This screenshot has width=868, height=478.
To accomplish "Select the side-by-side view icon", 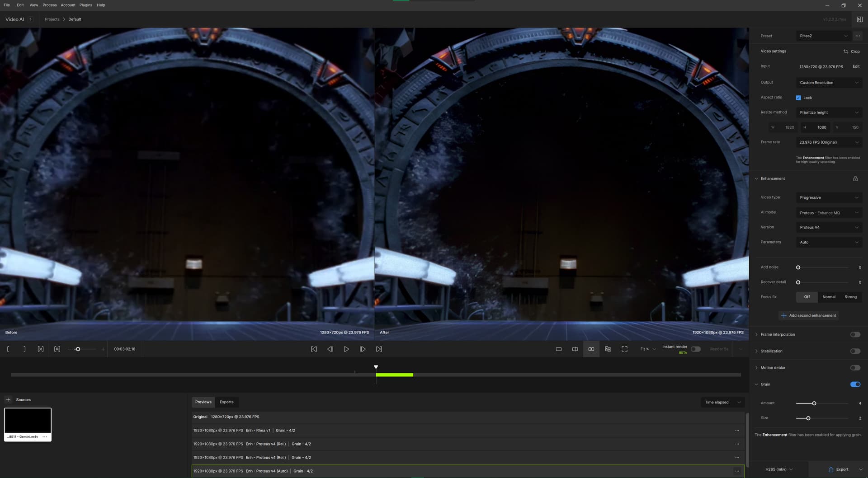I will (591, 349).
